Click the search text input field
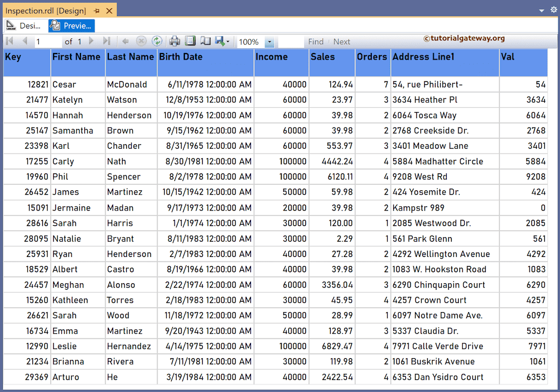The image size is (560, 392). click(290, 41)
